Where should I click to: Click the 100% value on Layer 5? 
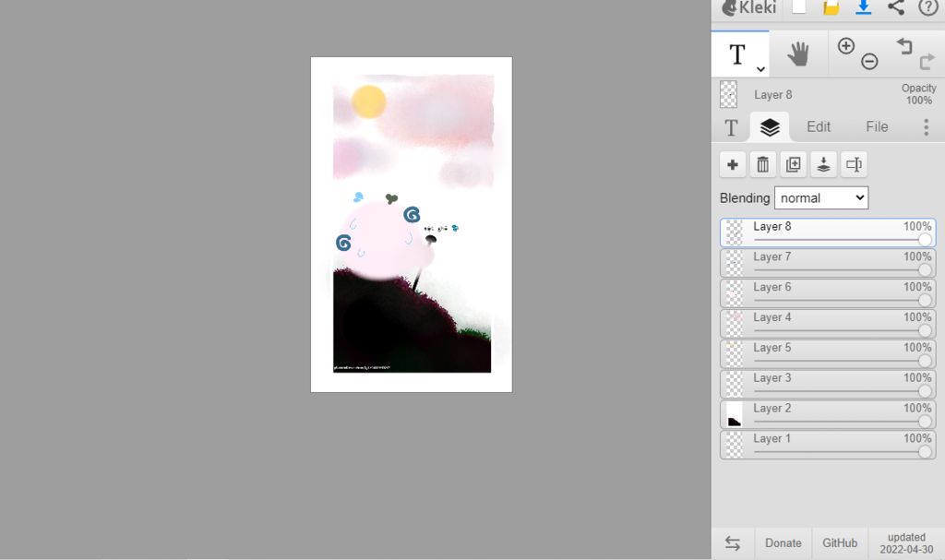917,348
